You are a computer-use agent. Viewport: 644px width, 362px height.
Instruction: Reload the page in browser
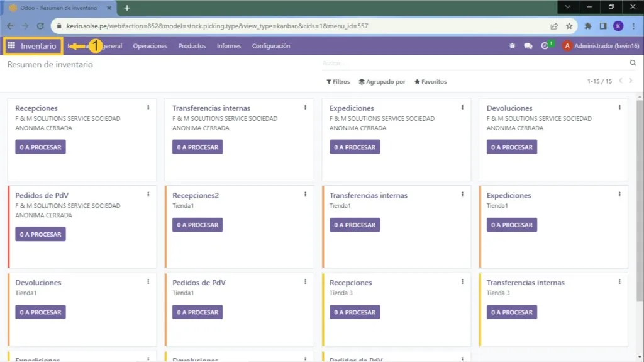[40, 26]
